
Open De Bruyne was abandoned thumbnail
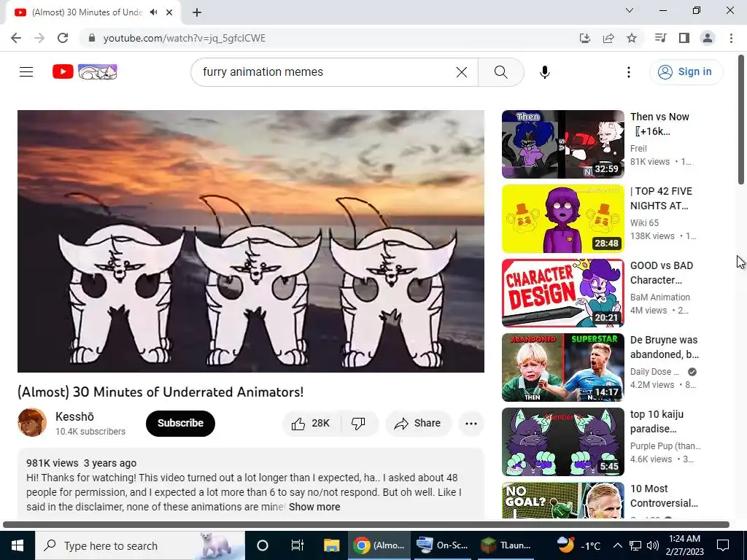point(562,367)
